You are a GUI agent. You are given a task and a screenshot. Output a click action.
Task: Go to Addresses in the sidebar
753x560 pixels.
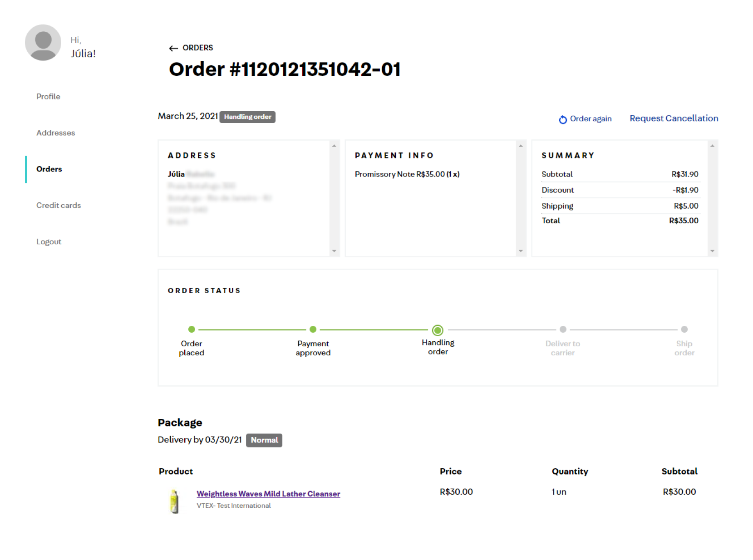pos(55,133)
